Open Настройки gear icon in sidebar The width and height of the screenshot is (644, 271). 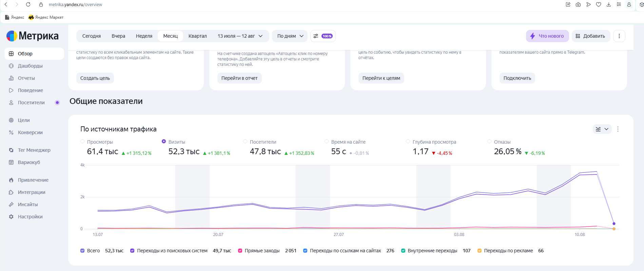(11, 217)
